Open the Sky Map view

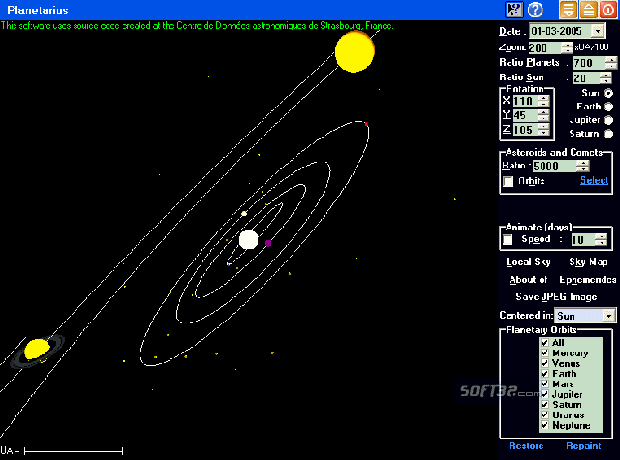588,262
